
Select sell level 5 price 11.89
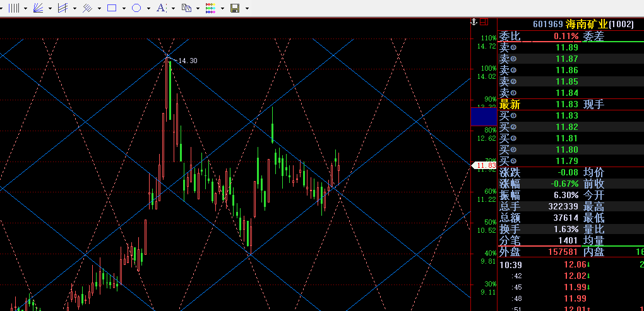pos(567,47)
